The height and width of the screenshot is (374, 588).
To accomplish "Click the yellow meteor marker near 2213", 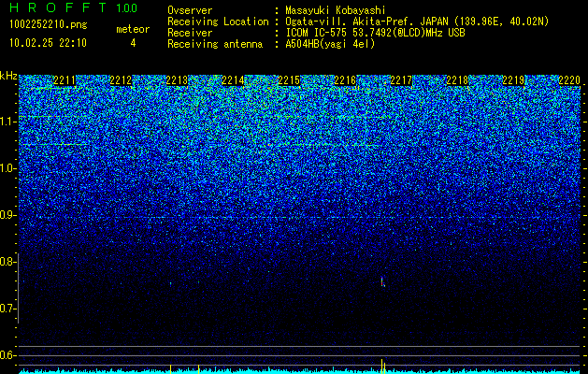I will point(171,369).
